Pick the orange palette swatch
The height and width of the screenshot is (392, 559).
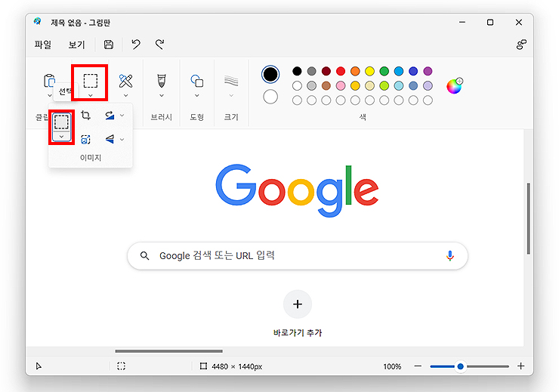coord(355,71)
